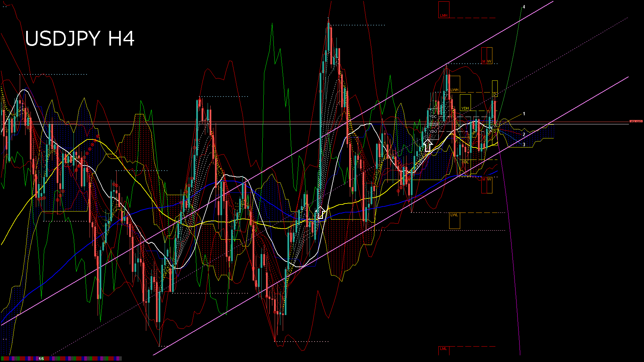Select the LMH marker box at top
This screenshot has width=644, height=362.
[444, 10]
